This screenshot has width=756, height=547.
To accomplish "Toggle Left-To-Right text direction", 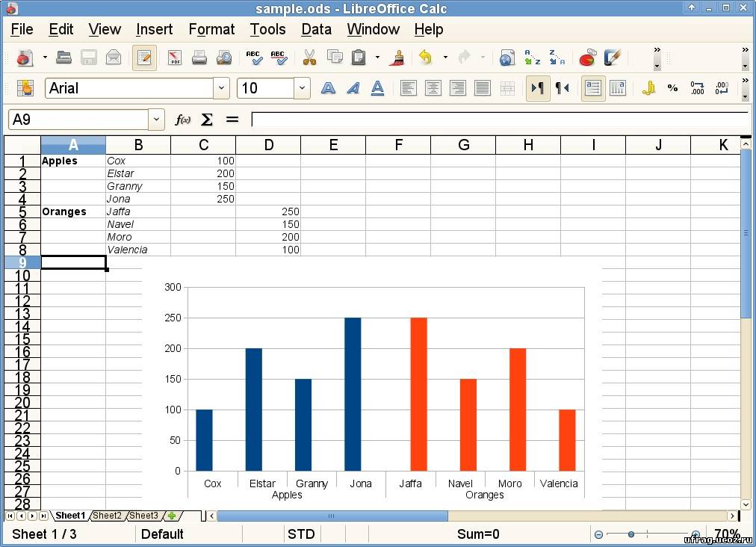I will click(537, 88).
